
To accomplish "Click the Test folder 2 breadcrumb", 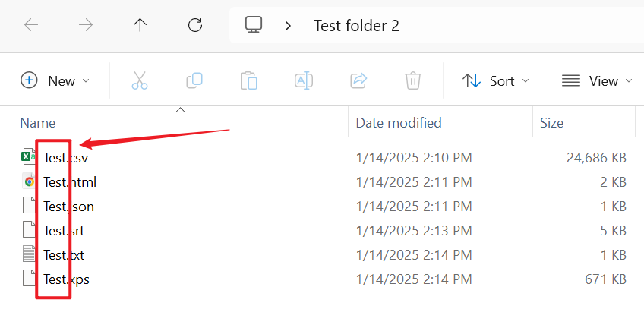I will pyautogui.click(x=356, y=25).
